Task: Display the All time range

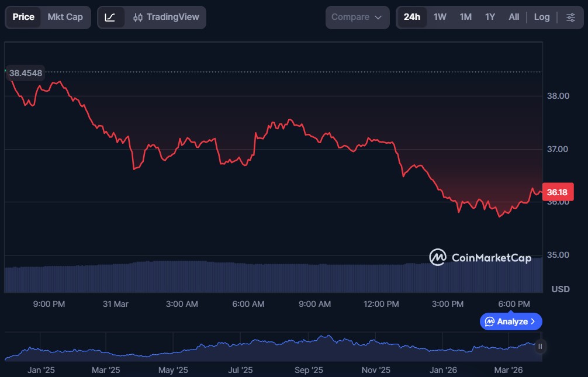Action: point(514,18)
